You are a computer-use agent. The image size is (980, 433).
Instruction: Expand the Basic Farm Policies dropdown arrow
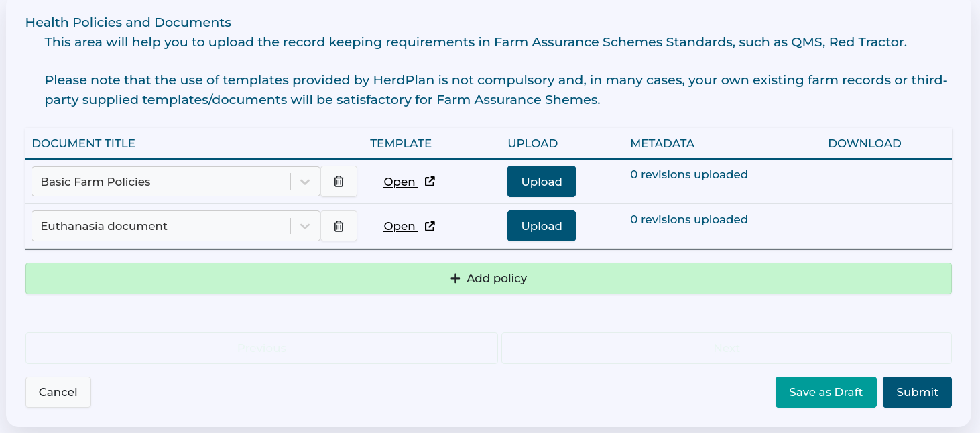305,182
